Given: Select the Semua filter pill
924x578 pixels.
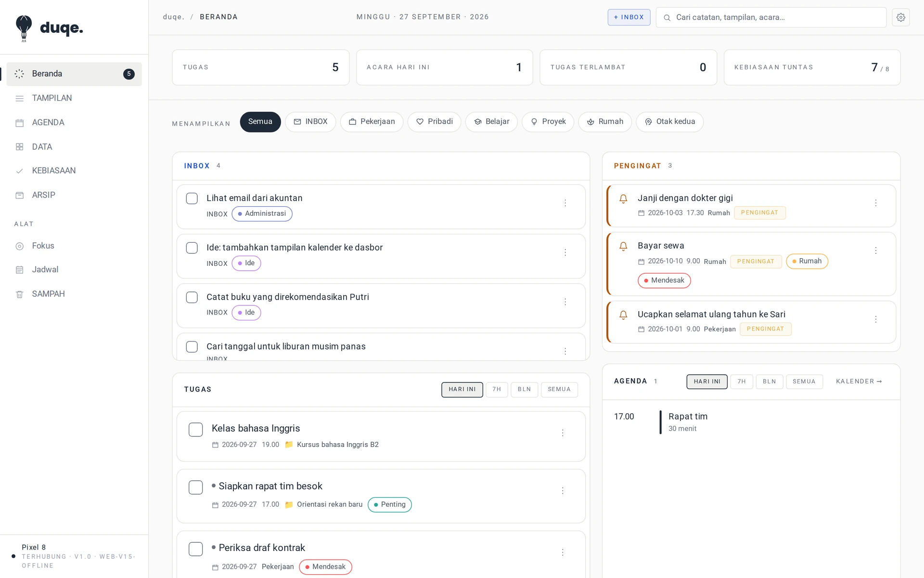Looking at the screenshot, I should click(260, 122).
